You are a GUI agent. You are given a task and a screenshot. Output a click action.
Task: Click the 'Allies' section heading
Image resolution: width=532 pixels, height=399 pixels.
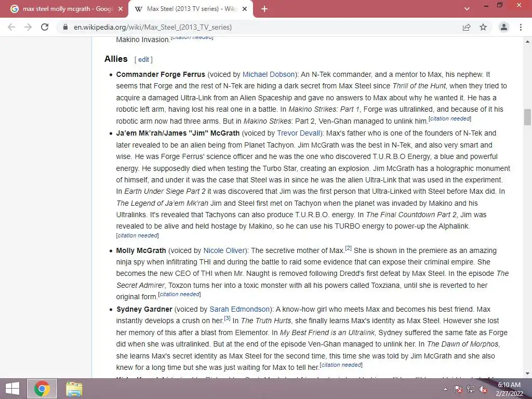tap(116, 59)
